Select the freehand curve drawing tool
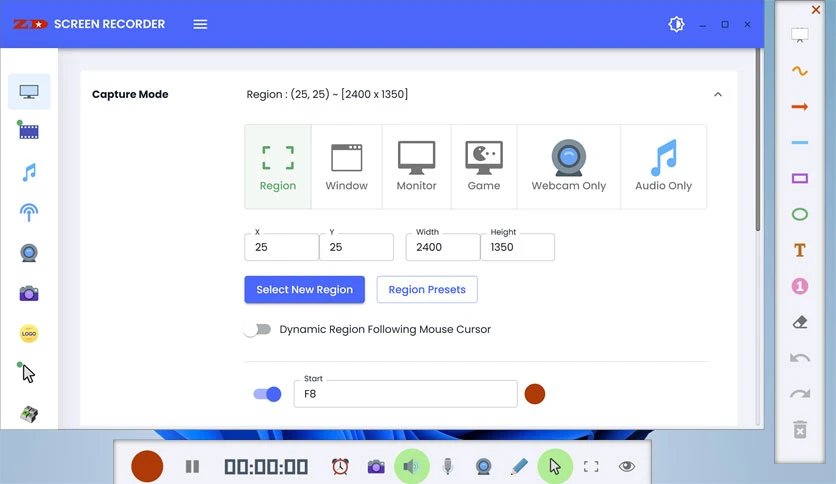This screenshot has width=836, height=484. (x=799, y=71)
